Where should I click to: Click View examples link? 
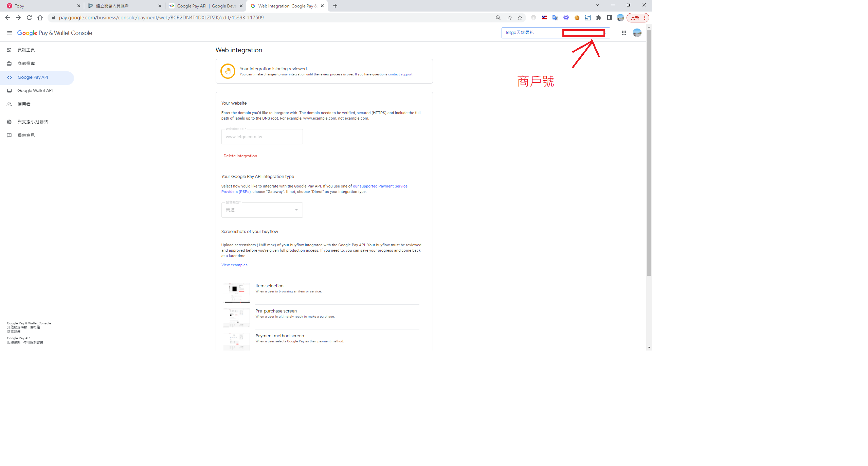point(234,265)
